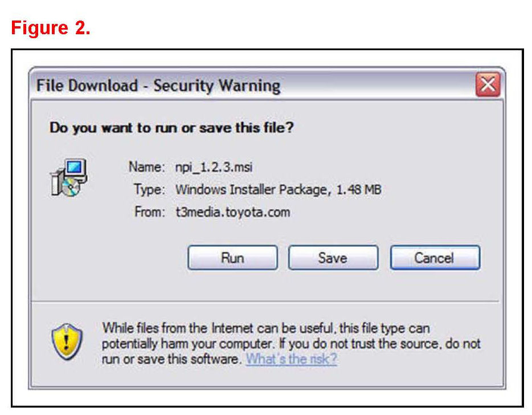Screen dimensions: 532x415
Task: Click the 1.48 MB file size
Action: pyautogui.click(x=358, y=190)
